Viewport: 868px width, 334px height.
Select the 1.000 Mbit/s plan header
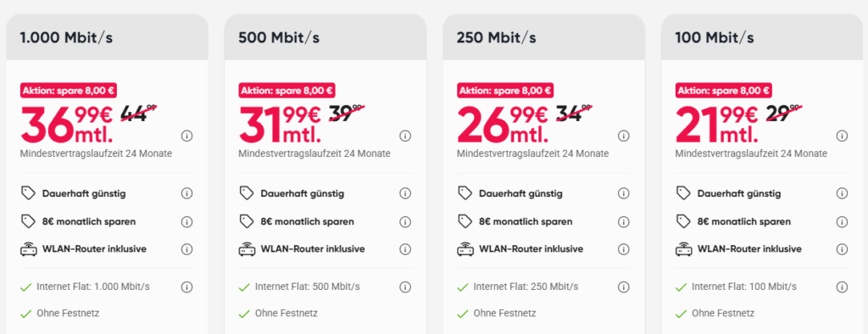click(107, 37)
